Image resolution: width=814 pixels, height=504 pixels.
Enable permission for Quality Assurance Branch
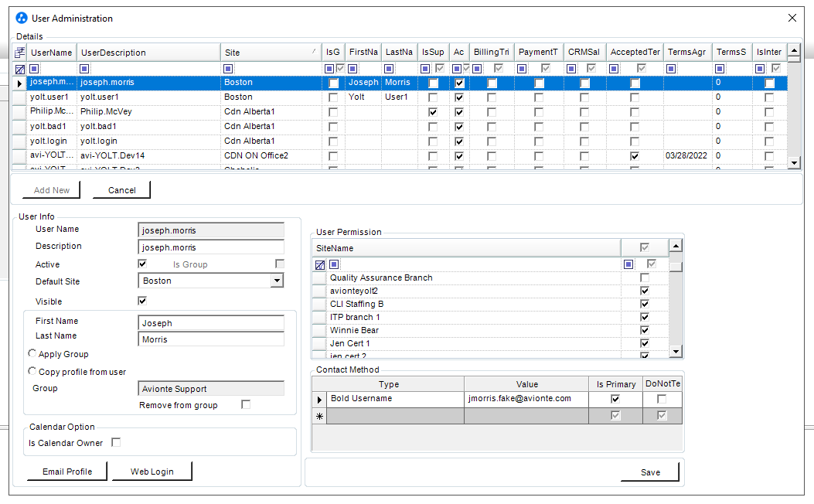(645, 278)
